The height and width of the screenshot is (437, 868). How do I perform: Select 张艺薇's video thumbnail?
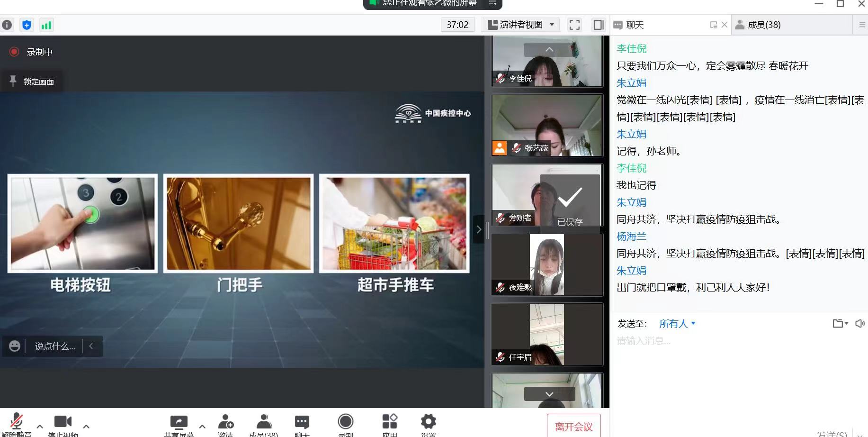547,125
